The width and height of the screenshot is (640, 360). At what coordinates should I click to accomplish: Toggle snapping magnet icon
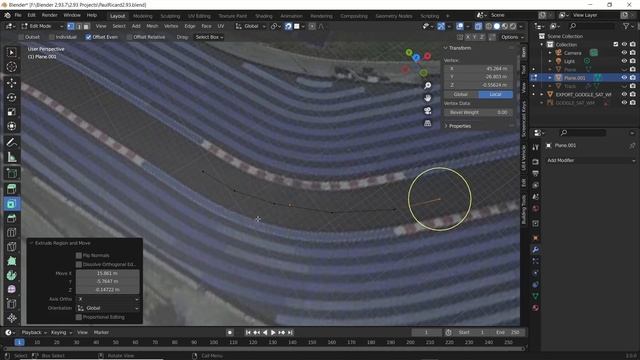(288, 27)
